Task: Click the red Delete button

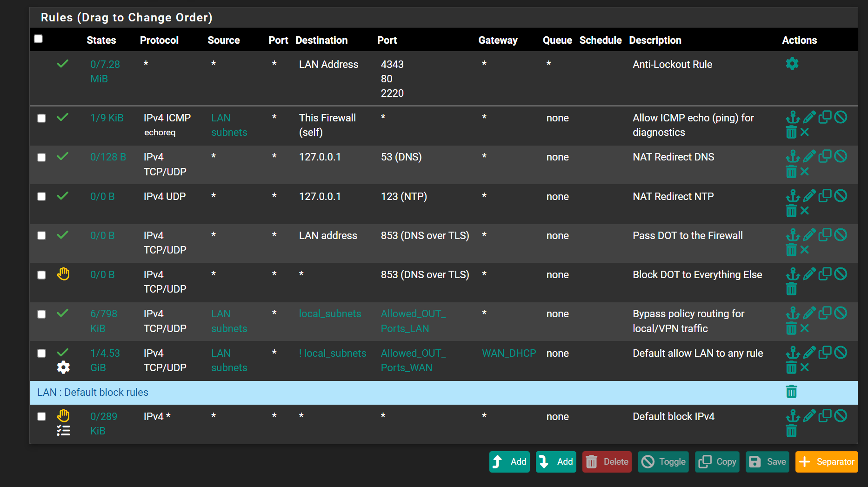Action: (607, 462)
